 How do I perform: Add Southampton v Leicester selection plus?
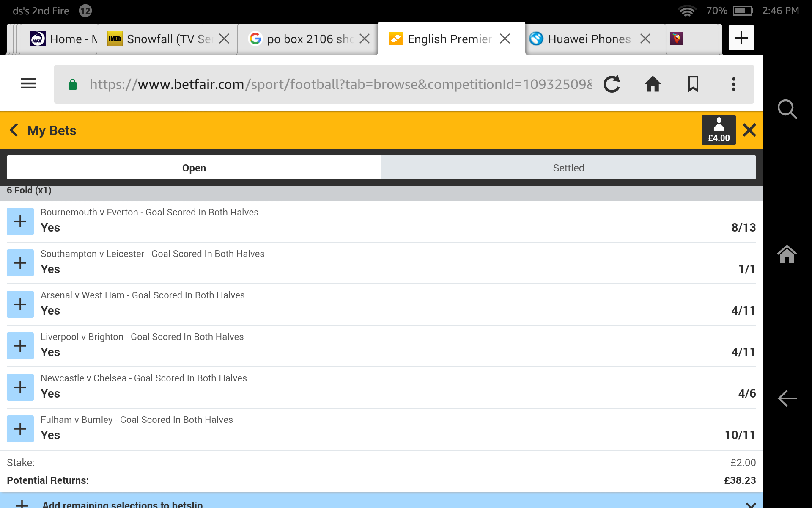pos(20,263)
